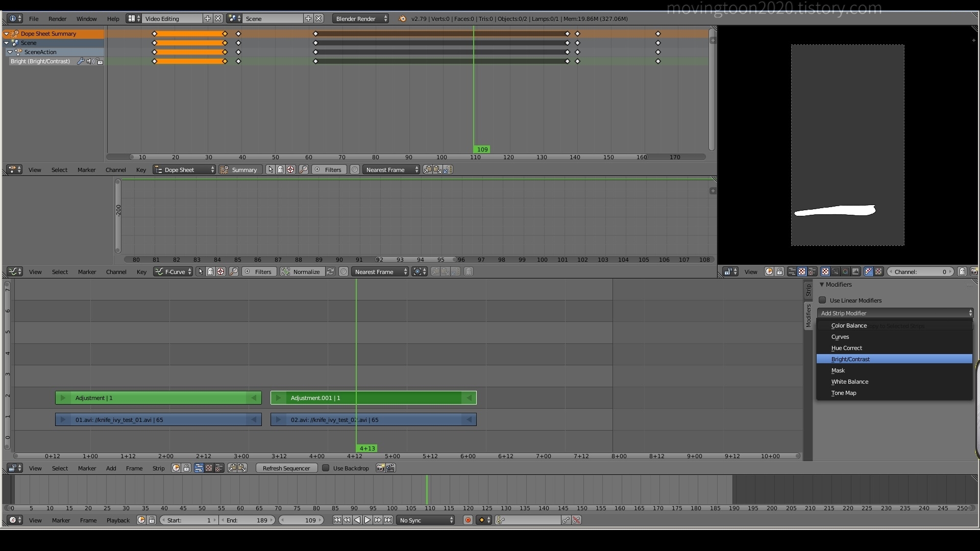The image size is (980, 551).
Task: Collapse the Dope Sheet Summary channel
Action: [x=7, y=34]
